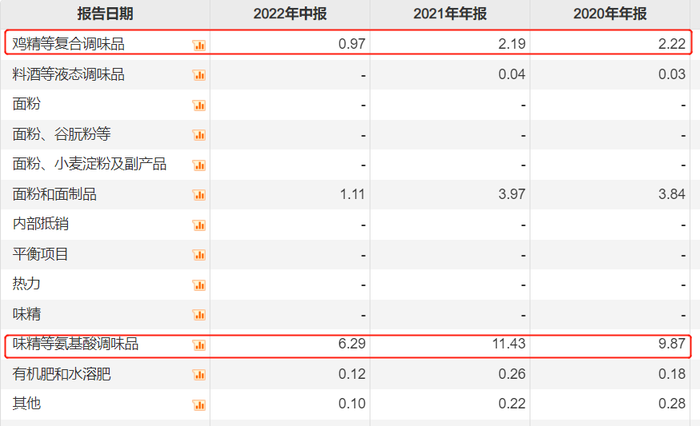
Task: Click the 0.18 value for 有机肥和水溶肥
Action: (671, 374)
